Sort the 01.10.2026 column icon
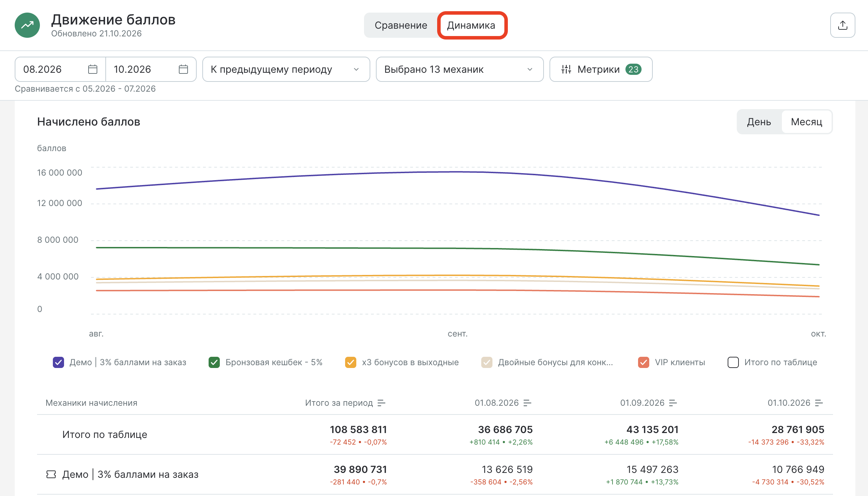 coord(819,403)
